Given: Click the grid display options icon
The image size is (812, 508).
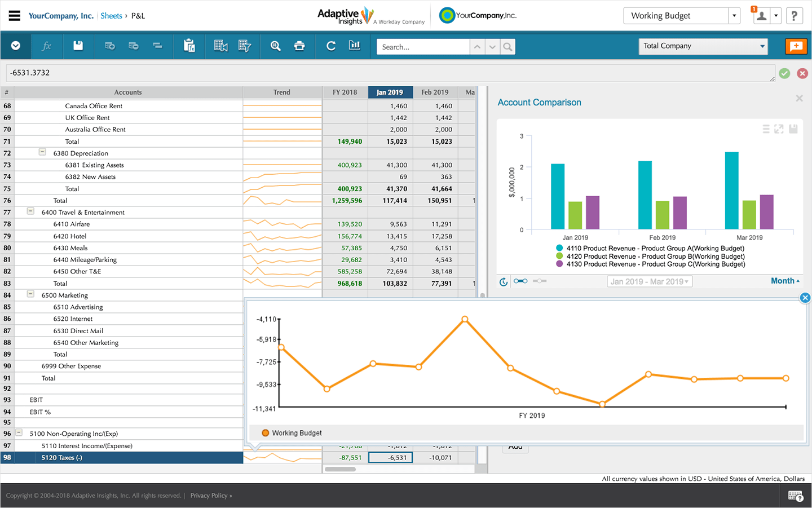Looking at the screenshot, I should [221, 46].
